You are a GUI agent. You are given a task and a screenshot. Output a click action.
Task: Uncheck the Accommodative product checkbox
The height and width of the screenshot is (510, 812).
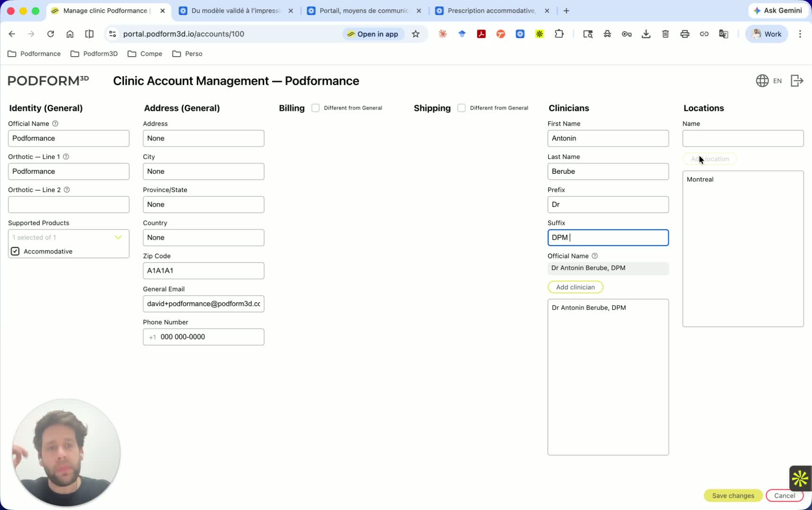[16, 252]
